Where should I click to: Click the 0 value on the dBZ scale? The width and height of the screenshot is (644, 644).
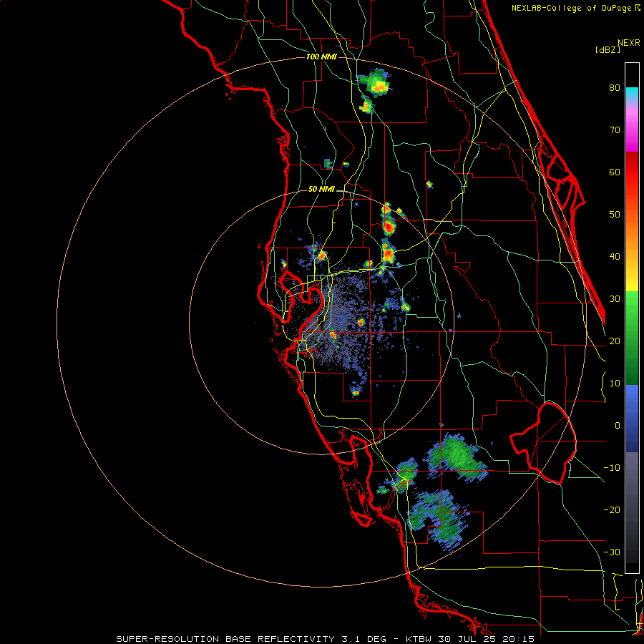pos(618,426)
